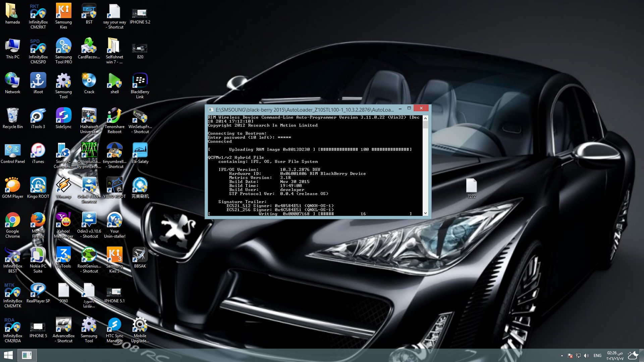
Task: Switch ENG input language indicator
Action: point(597,356)
